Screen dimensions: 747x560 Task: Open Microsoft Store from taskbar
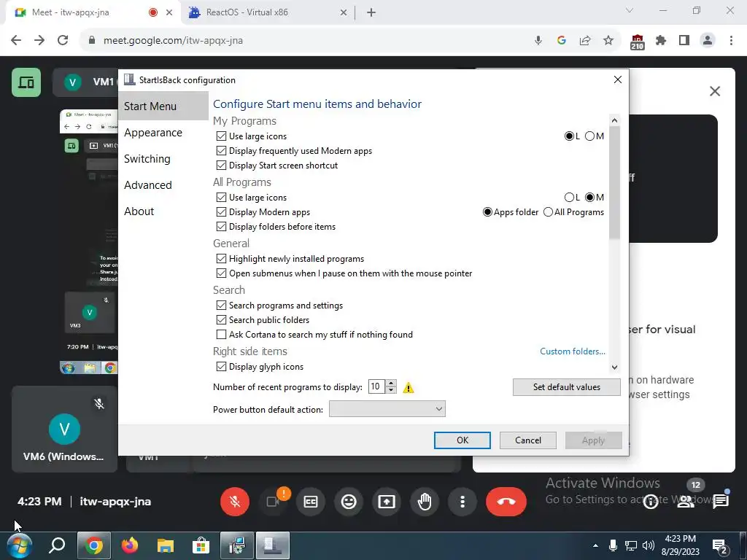pos(201,545)
